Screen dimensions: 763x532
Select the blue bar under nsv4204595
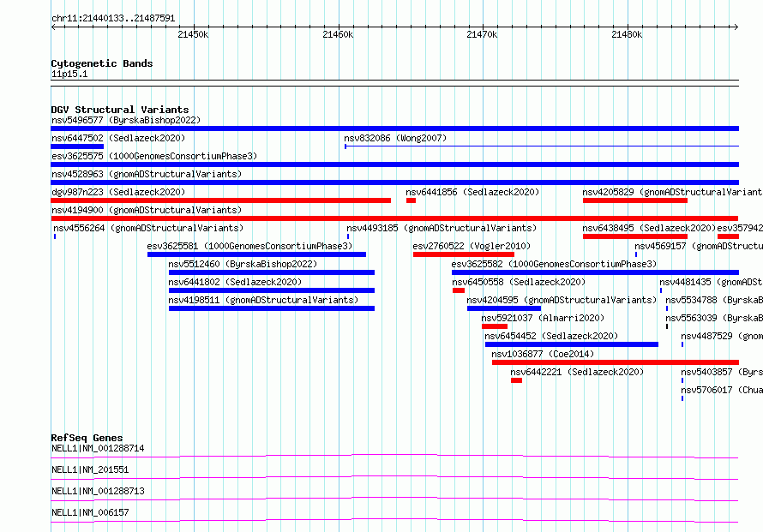coord(504,308)
